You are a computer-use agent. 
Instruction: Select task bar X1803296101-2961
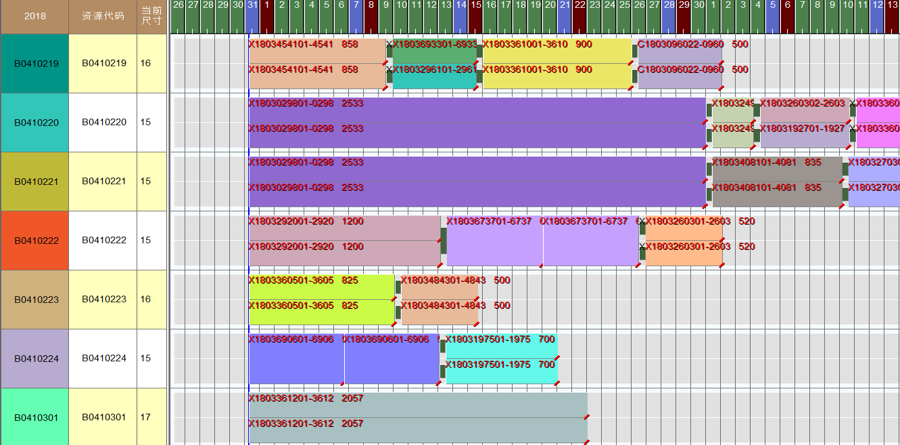click(x=434, y=77)
